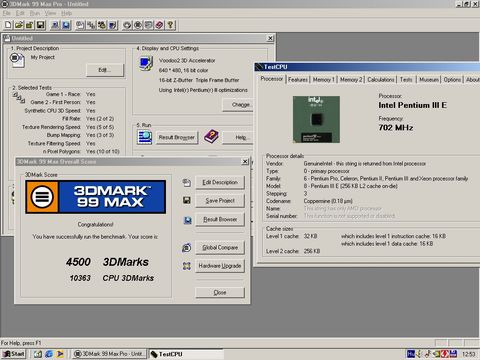Click the 702 MHz frequency value

point(396,128)
